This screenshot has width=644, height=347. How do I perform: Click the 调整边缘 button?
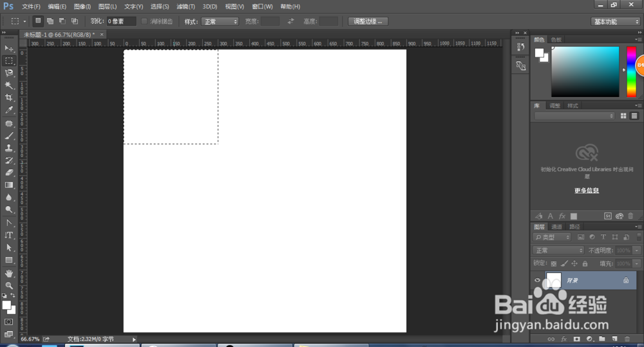pos(368,21)
